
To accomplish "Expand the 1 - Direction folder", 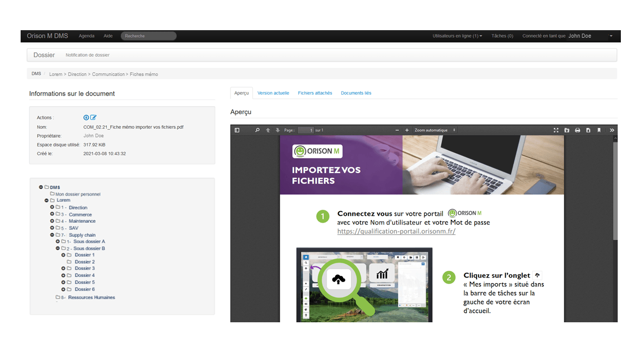I will pos(52,207).
